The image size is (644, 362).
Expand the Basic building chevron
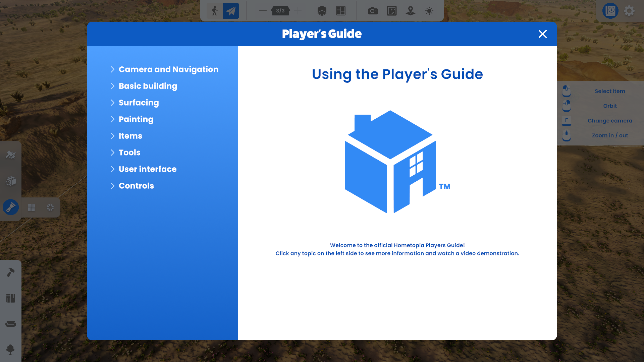[x=112, y=86]
